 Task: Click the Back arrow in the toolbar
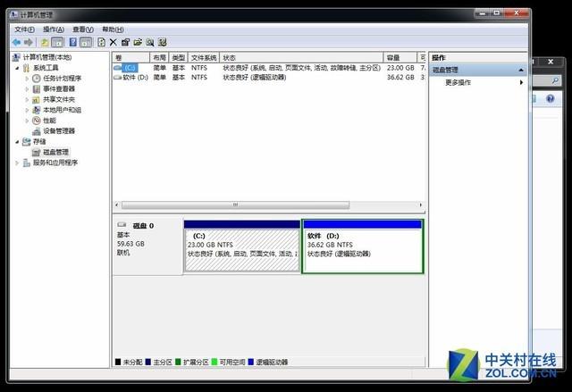(16, 42)
